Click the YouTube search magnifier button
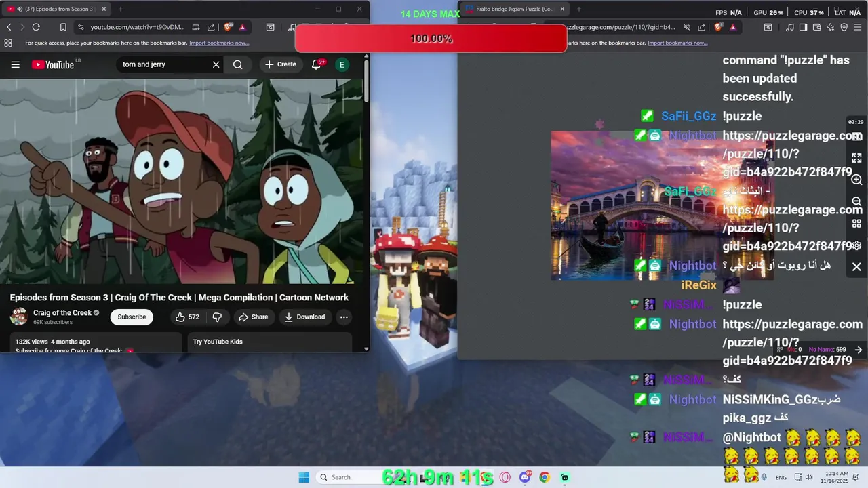 237,64
